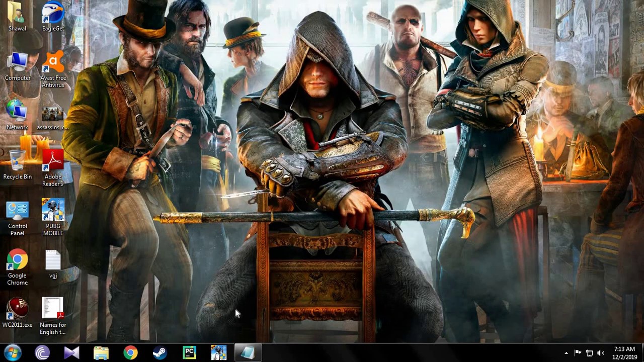Select the Shawal folder on the desktop

click(17, 17)
